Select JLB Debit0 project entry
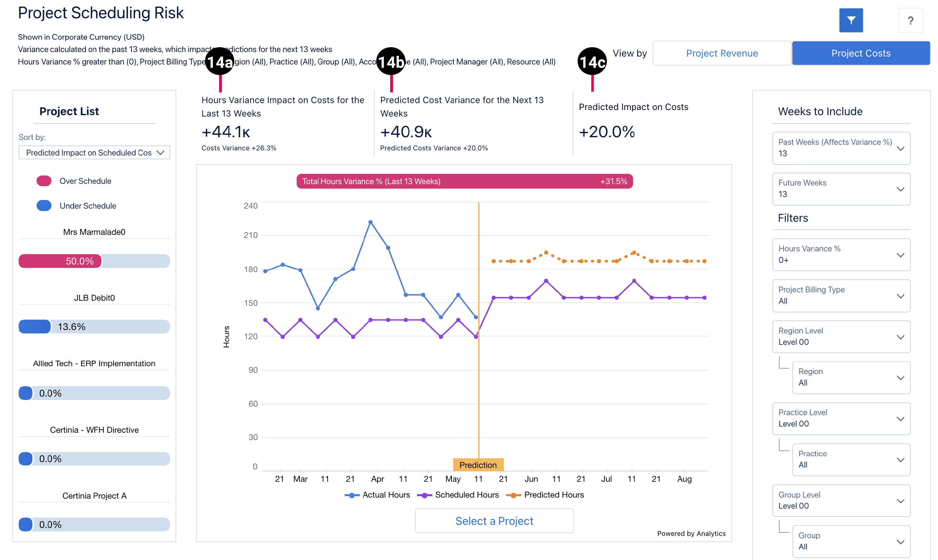 tap(94, 298)
